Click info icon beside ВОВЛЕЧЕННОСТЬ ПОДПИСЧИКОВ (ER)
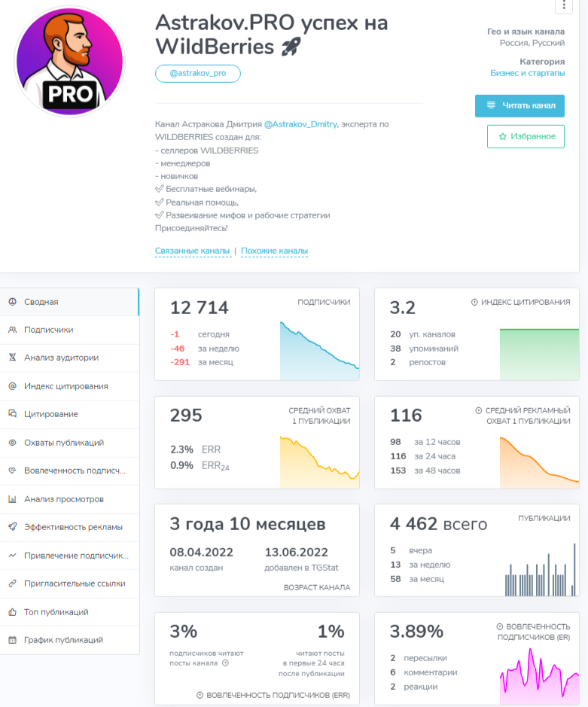 point(500,626)
